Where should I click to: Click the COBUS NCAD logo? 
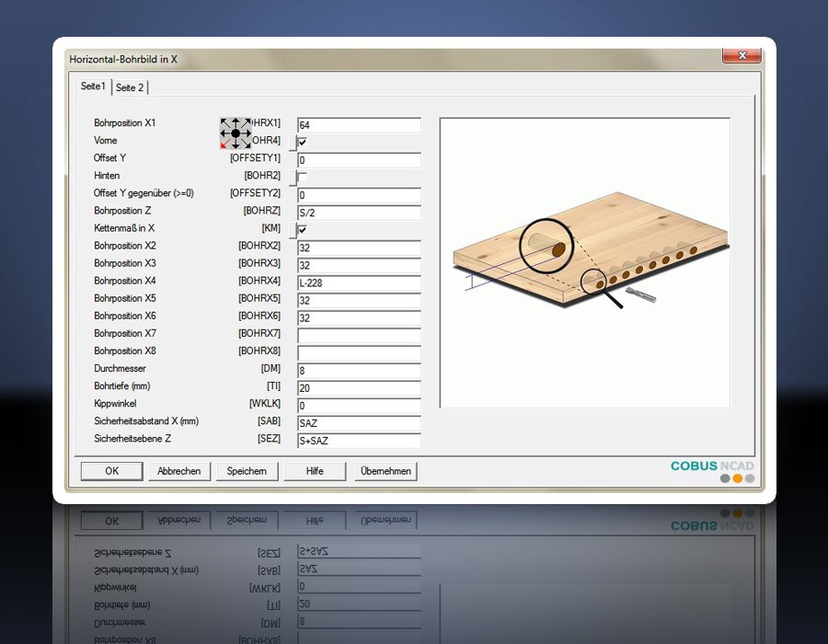[712, 471]
